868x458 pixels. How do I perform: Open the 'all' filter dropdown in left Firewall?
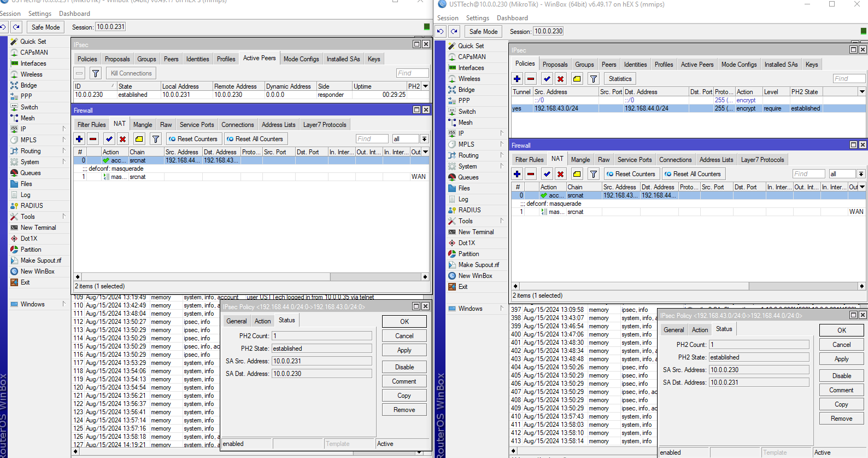coord(424,139)
